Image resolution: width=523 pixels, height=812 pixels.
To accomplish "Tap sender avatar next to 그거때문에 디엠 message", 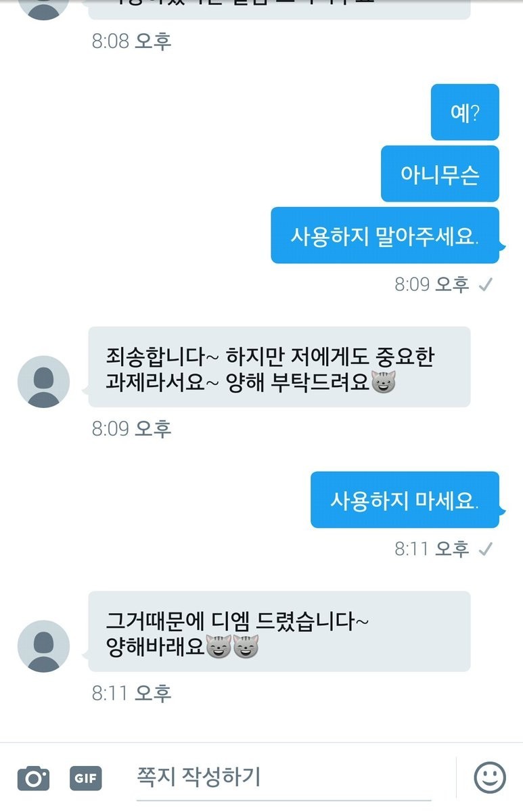I will click(x=43, y=646).
